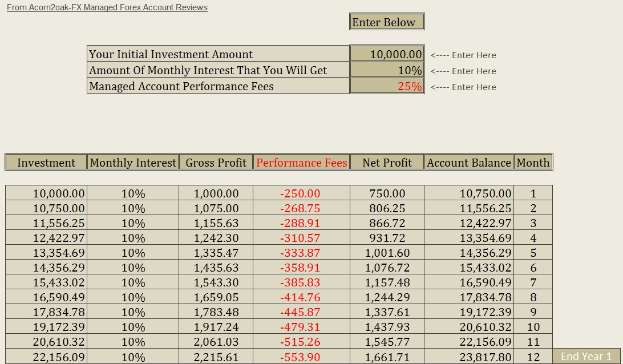Screen dimensions: 623x364
Task: Select the Month column header
Action: coord(533,162)
